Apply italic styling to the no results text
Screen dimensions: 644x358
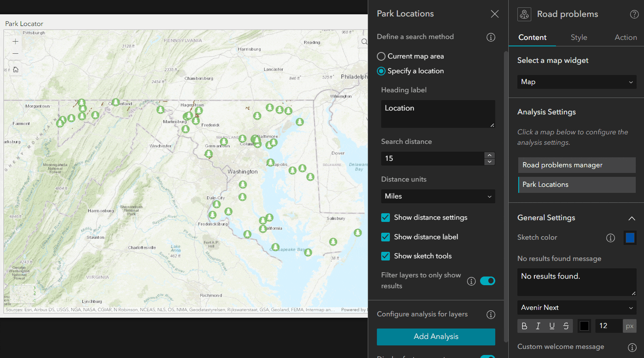tap(538, 325)
